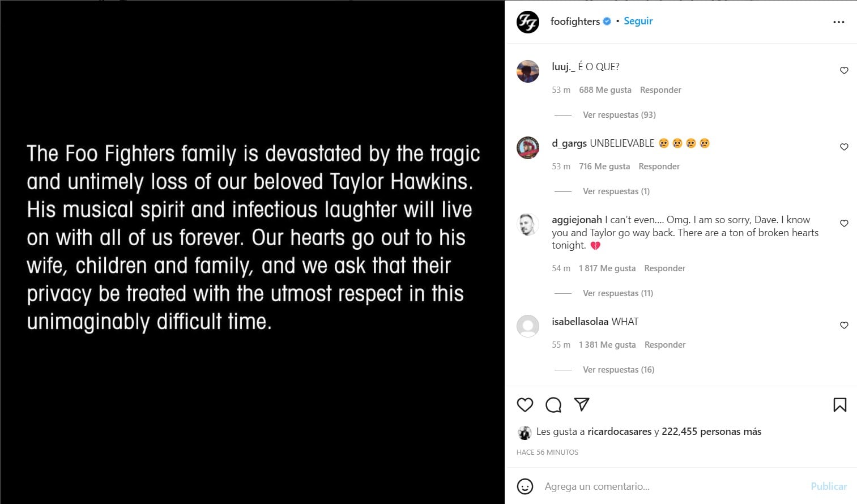857x504 pixels.
Task: Like the post with the heart icon
Action: 525,405
